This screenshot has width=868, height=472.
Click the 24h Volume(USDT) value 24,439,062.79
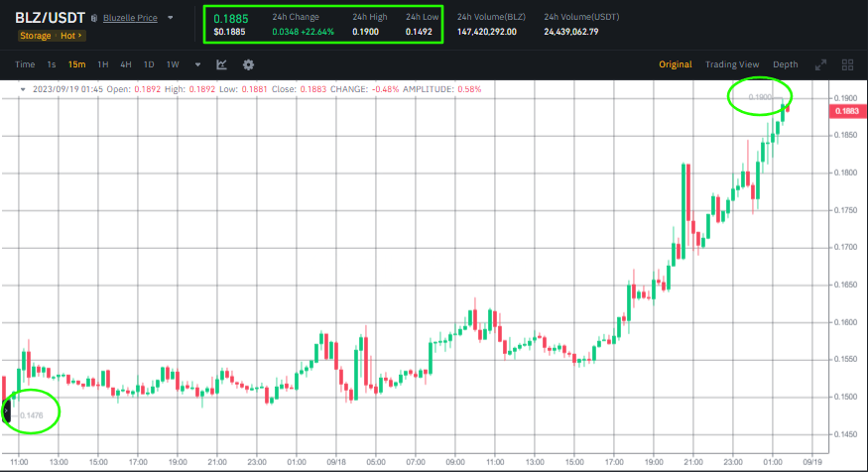pyautogui.click(x=570, y=32)
